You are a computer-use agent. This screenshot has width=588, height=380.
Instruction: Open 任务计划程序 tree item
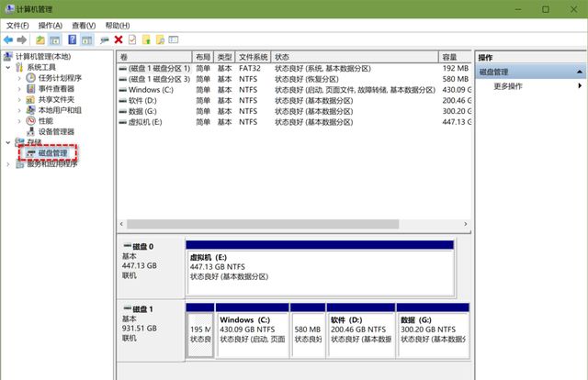[x=60, y=78]
